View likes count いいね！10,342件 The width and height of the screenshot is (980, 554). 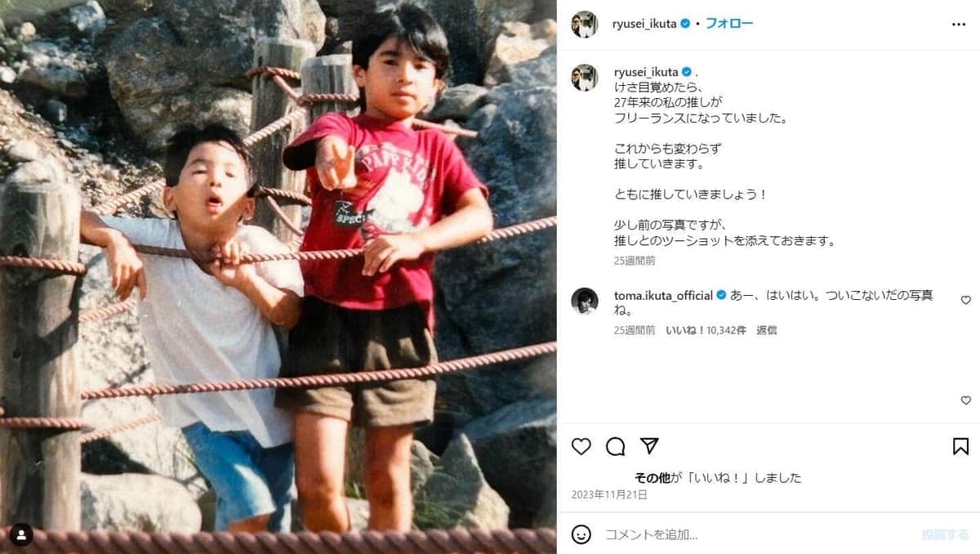pos(706,330)
